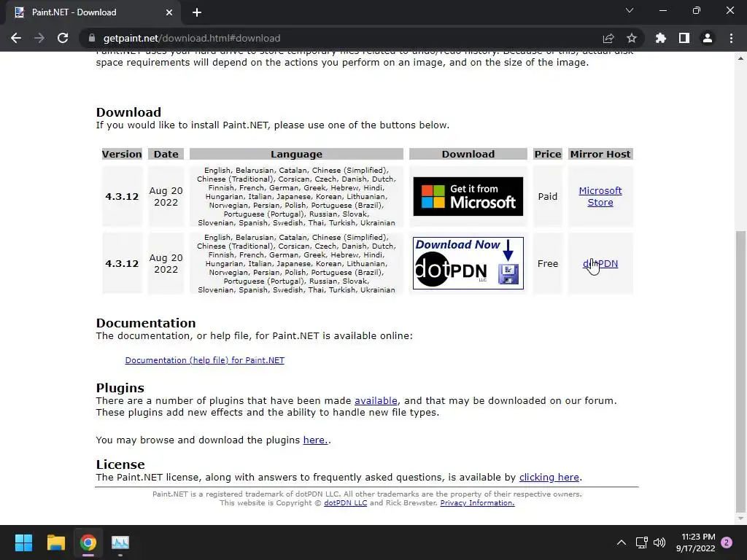This screenshot has height=560, width=747.
Task: Open the tab search chevron
Action: (630, 10)
